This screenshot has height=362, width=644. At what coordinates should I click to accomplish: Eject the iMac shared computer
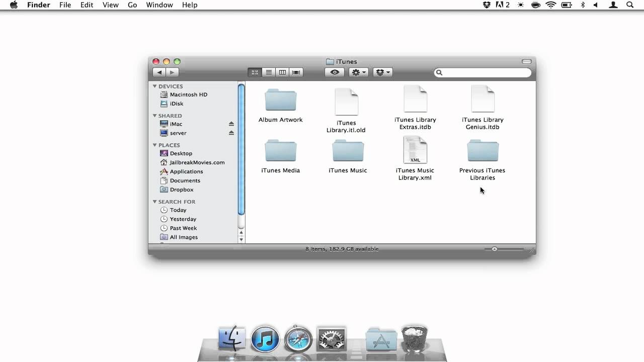point(231,124)
